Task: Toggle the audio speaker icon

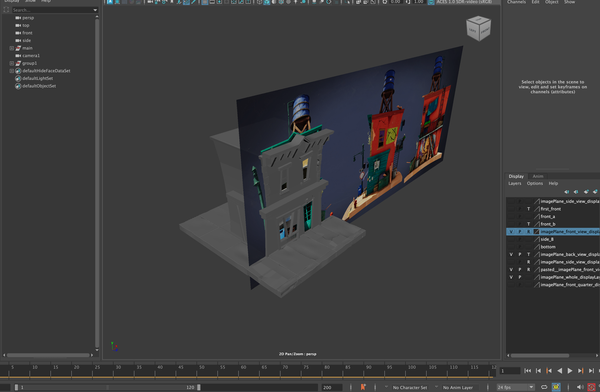Action: pos(580,387)
